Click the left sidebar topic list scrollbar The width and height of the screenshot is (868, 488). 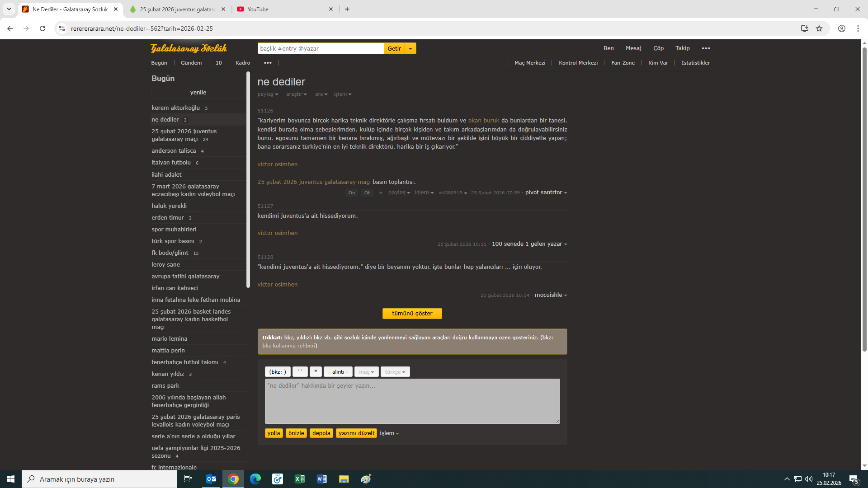coord(248,181)
